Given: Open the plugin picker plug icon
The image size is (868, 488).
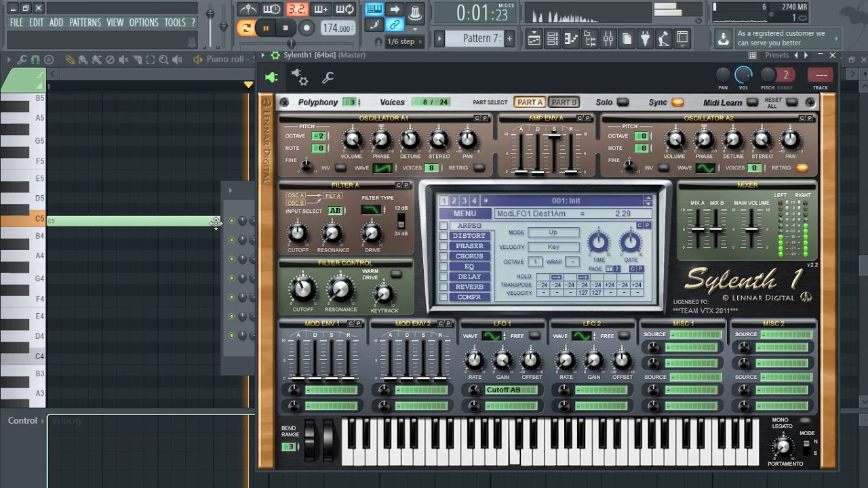Looking at the screenshot, I should tap(646, 39).
